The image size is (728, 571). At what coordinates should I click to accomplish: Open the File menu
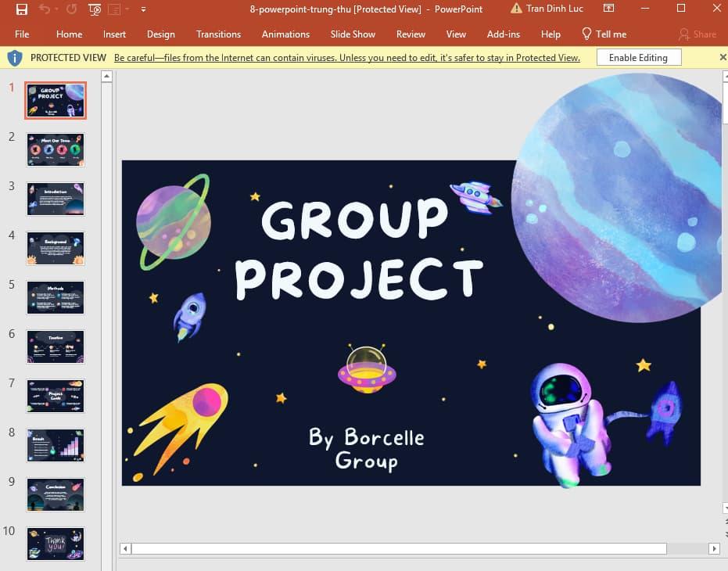pos(22,34)
